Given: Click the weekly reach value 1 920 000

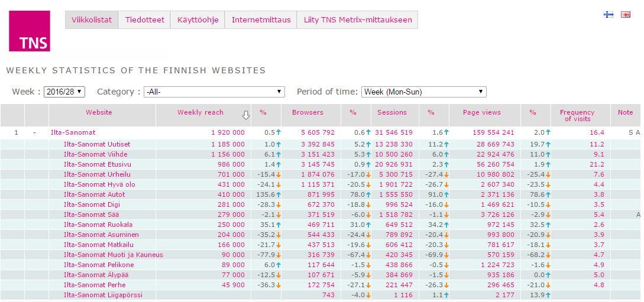Looking at the screenshot, I should coord(228,132).
